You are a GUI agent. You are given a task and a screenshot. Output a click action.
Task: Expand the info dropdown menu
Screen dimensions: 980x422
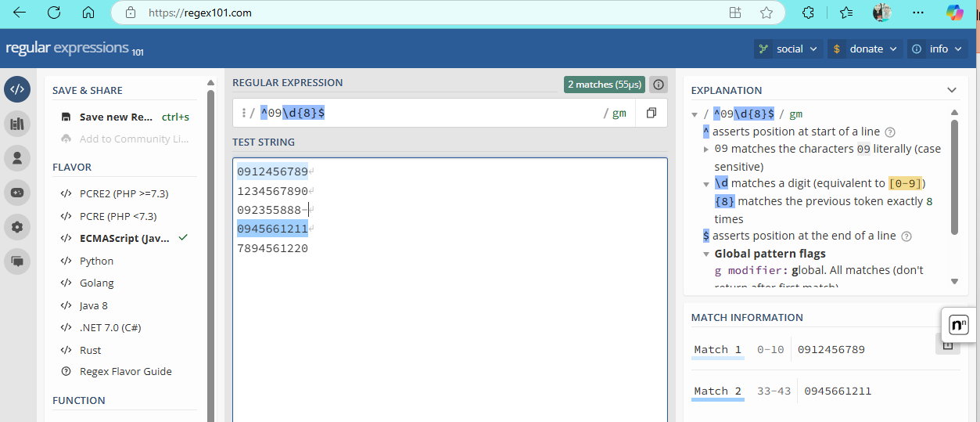tap(939, 49)
